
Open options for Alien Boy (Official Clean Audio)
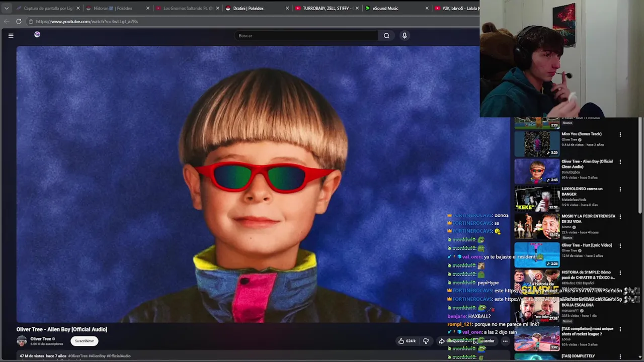coord(620,162)
